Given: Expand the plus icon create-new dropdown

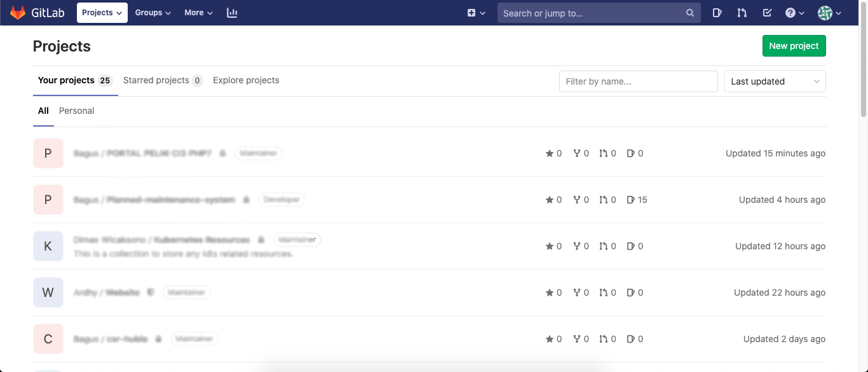Looking at the screenshot, I should click(476, 13).
